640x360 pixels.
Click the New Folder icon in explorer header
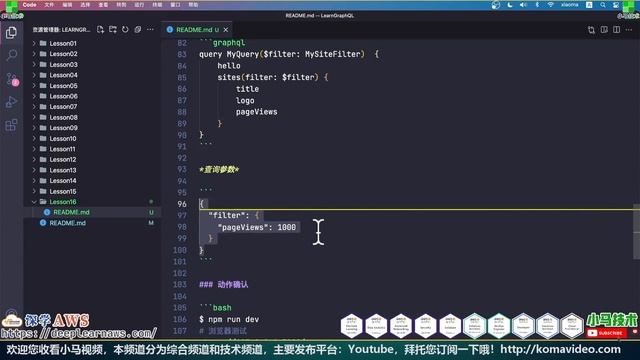point(113,29)
